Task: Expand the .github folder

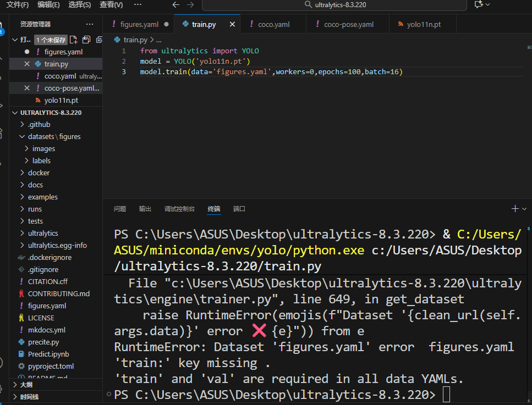Action: coord(39,124)
